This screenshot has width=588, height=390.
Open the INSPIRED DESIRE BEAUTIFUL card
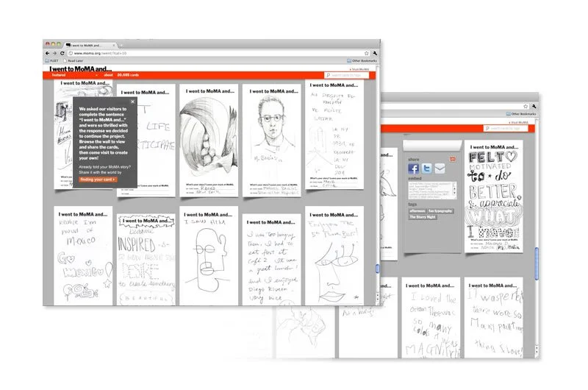pyautogui.click(x=146, y=259)
